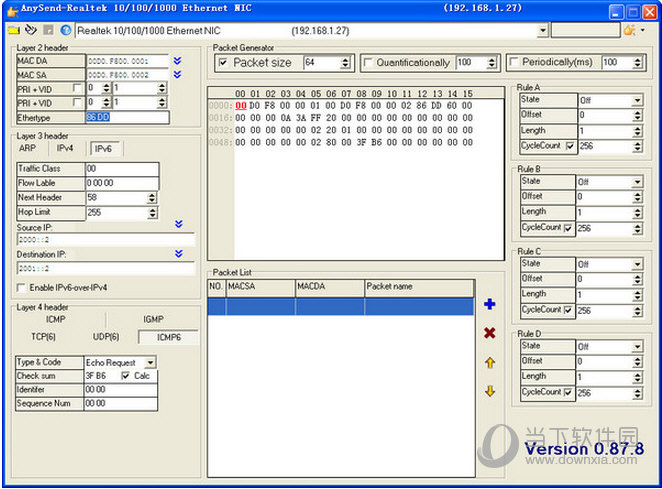Click Hop Limit spinner
Screen dimensions: 662x489
tap(152, 212)
